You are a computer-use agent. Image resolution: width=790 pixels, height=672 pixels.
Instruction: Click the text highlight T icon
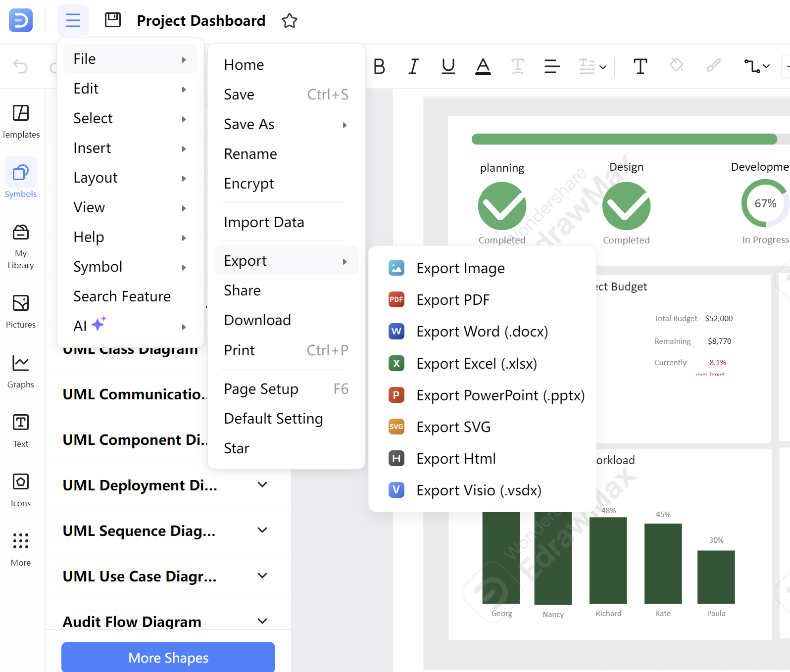[x=518, y=66]
